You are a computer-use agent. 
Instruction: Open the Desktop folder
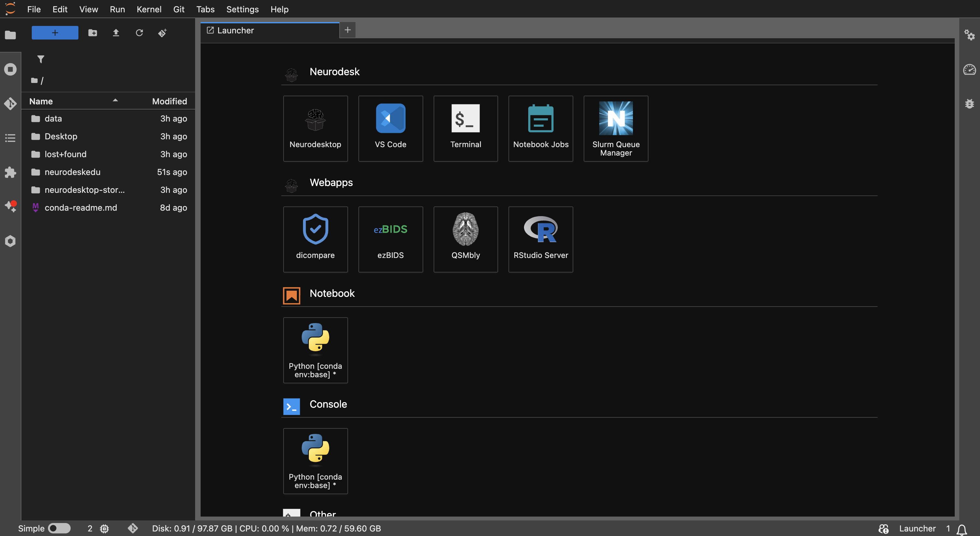(x=109, y=136)
